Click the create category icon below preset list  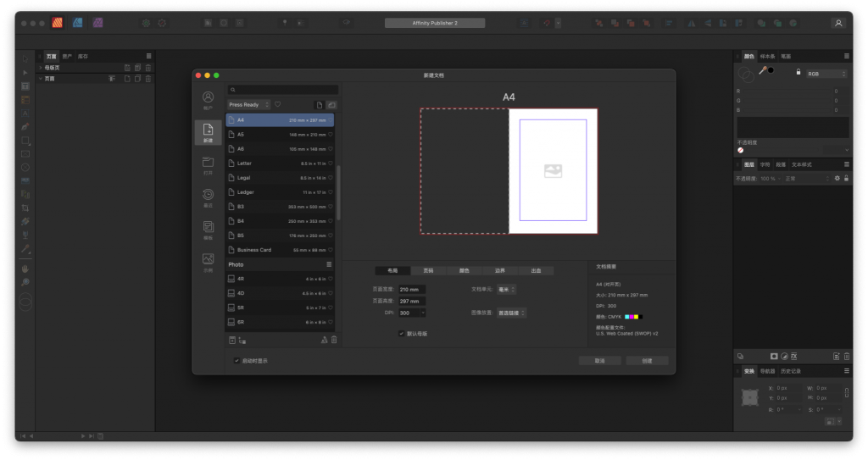242,341
